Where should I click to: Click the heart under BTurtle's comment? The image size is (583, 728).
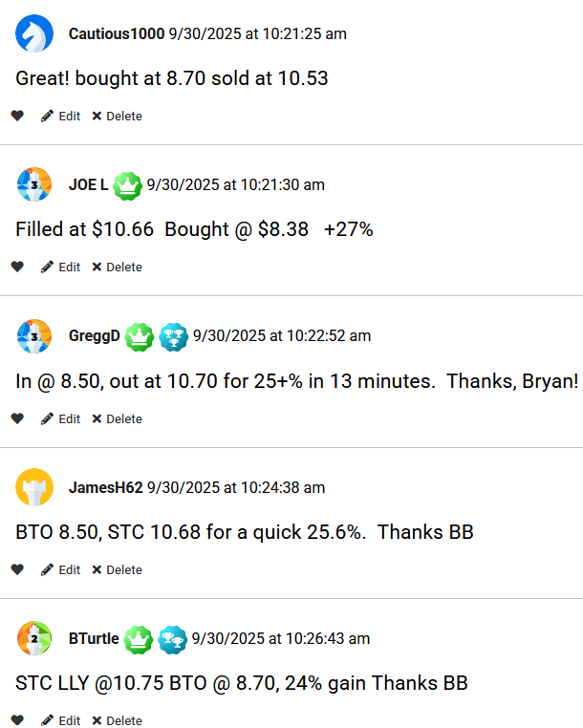[x=17, y=720]
